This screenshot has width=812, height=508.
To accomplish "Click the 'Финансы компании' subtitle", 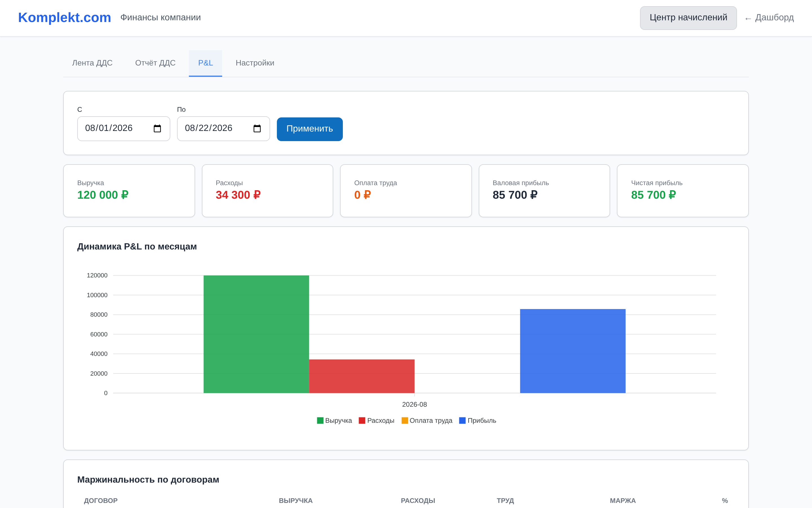I will [x=160, y=17].
